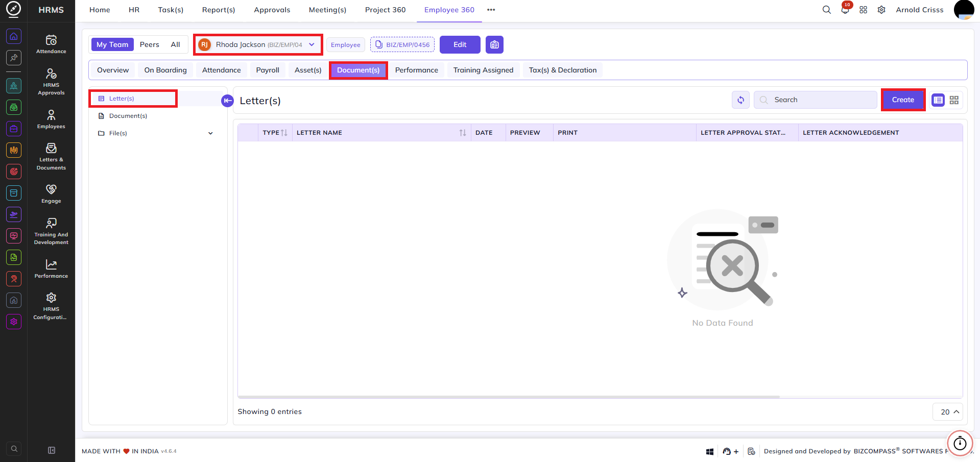Open the apps grid icon in top bar
Viewport: 980px width, 462px height.
coord(863,10)
